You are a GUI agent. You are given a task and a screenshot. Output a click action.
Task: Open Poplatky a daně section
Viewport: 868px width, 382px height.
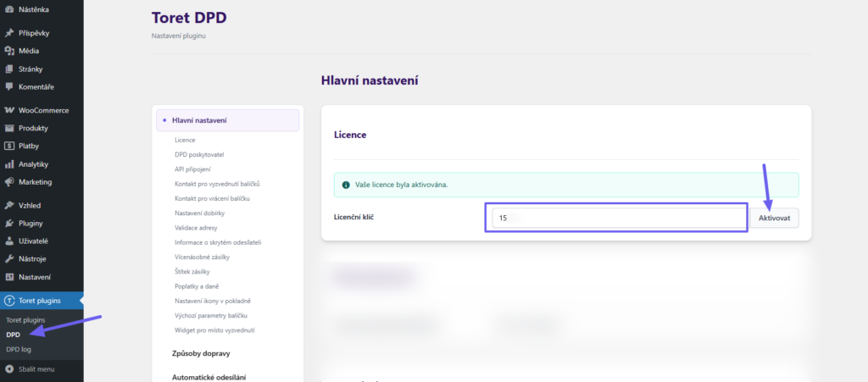coord(197,286)
